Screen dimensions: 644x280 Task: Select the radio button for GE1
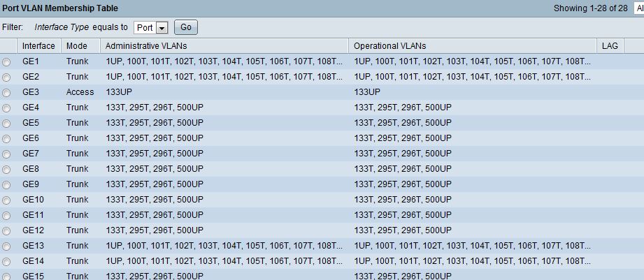(x=6, y=62)
